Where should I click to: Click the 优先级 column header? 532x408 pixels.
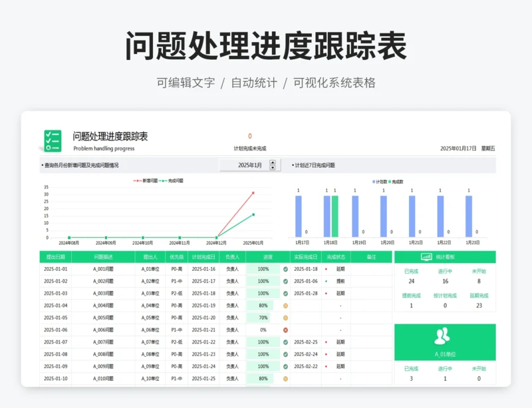[176, 257]
